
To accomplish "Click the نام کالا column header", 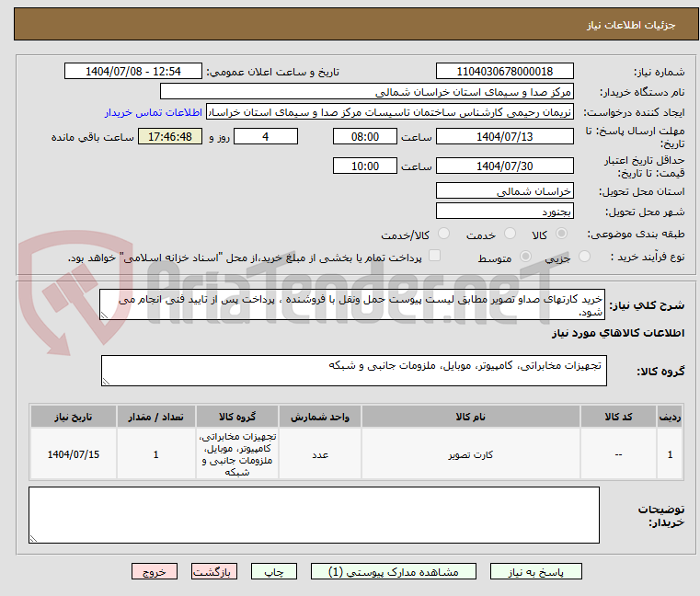I will coord(471,417).
